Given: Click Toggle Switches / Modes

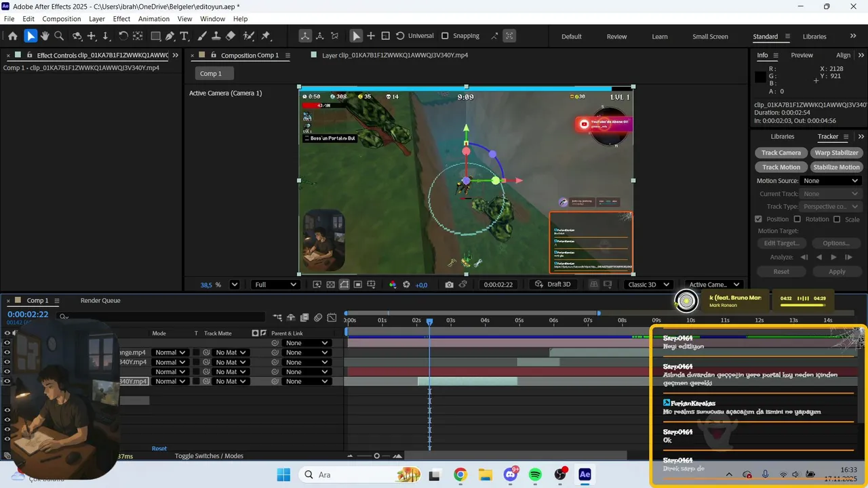Looking at the screenshot, I should click(x=209, y=456).
